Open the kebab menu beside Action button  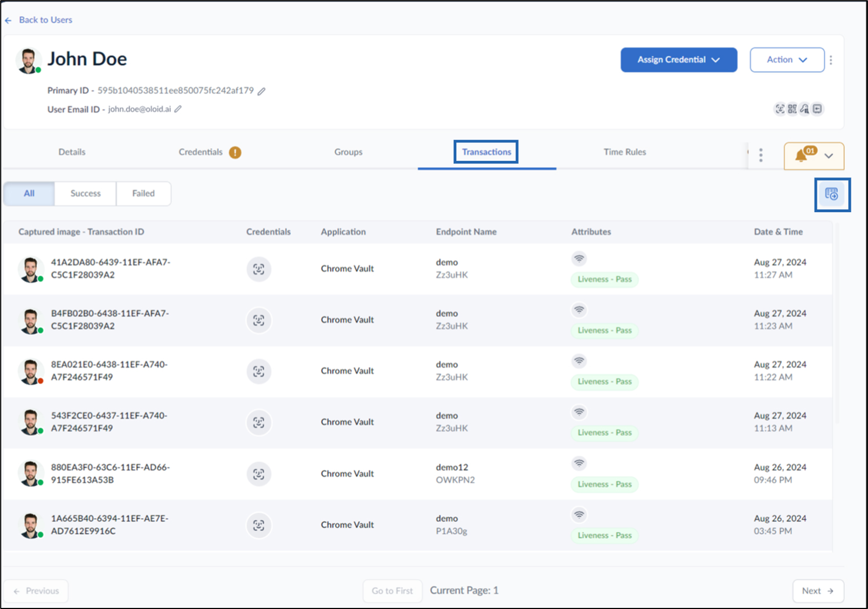pyautogui.click(x=831, y=60)
